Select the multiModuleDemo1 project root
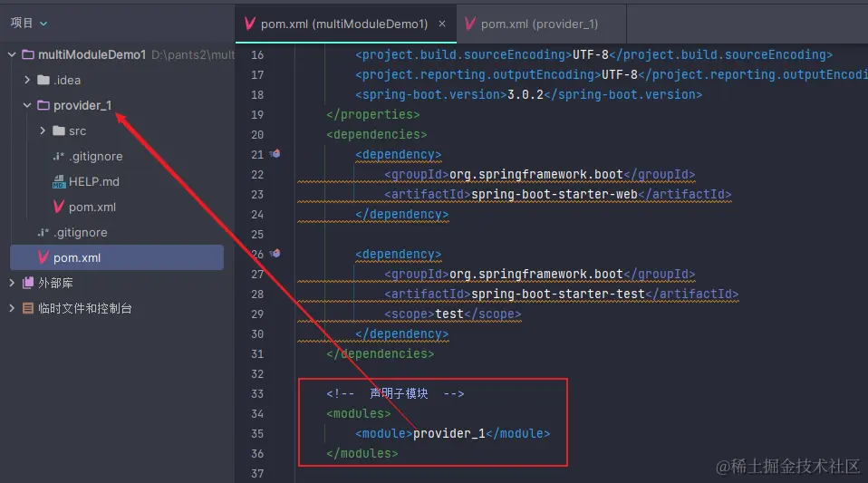This screenshot has height=483, width=868. tap(92, 55)
